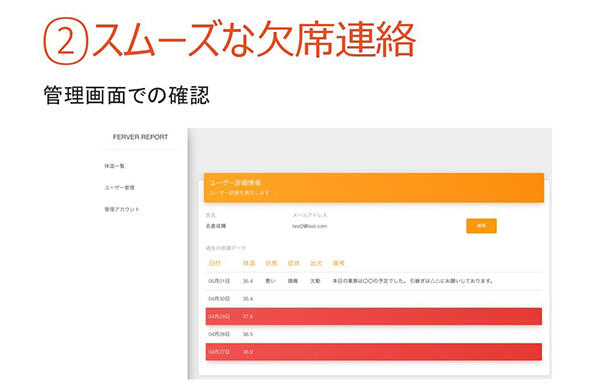Click the slide heading スムーズな欠席連絡
Image resolution: width=600 pixels, height=389 pixels.
point(254,40)
